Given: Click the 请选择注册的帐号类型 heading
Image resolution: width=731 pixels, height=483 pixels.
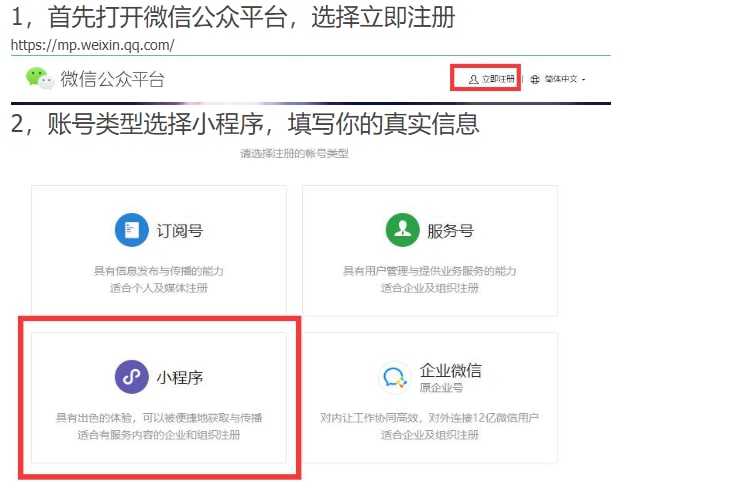Looking at the screenshot, I should point(294,153).
